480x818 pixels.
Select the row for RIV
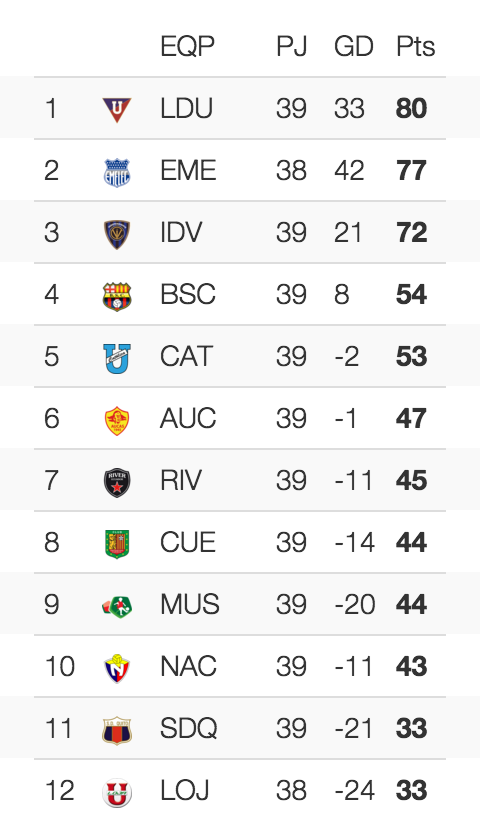click(240, 480)
